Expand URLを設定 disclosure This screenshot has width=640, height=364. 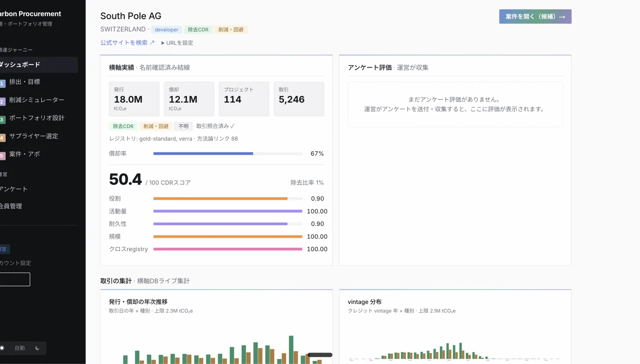(177, 43)
